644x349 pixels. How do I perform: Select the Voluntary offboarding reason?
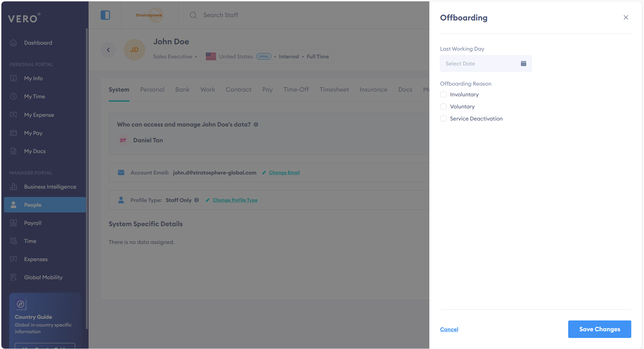[x=443, y=107]
